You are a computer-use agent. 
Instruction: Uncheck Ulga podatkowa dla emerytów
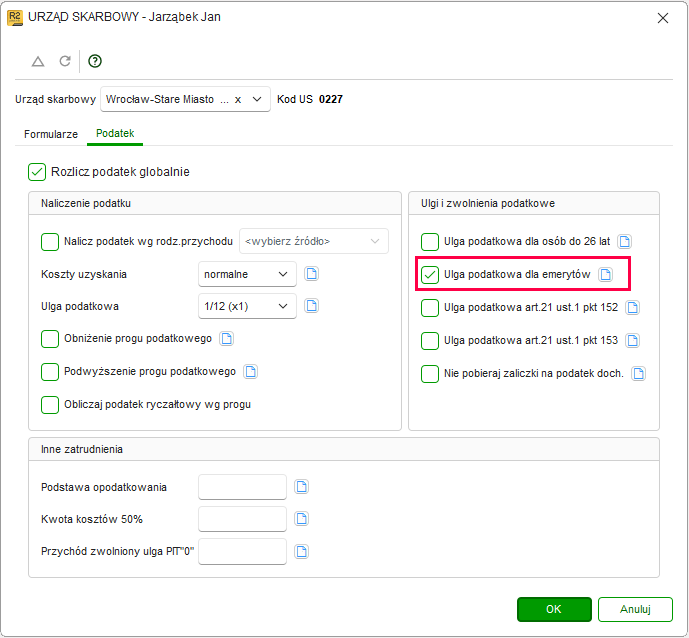pos(430,275)
